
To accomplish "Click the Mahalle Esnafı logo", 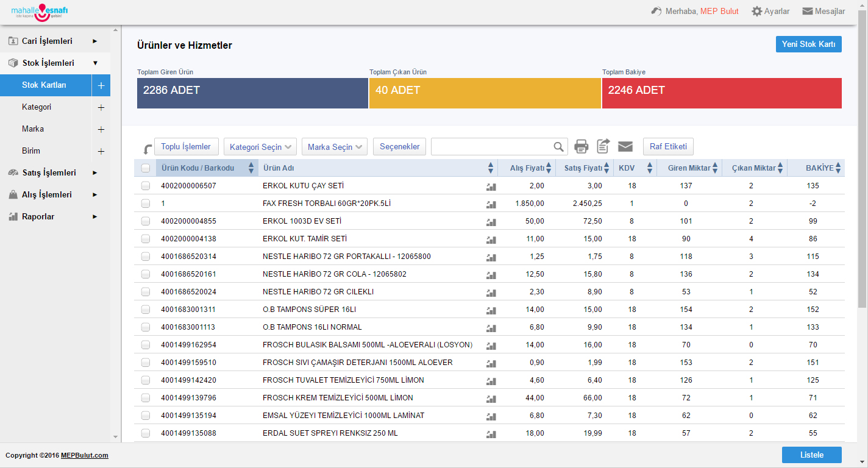I will click(x=39, y=12).
